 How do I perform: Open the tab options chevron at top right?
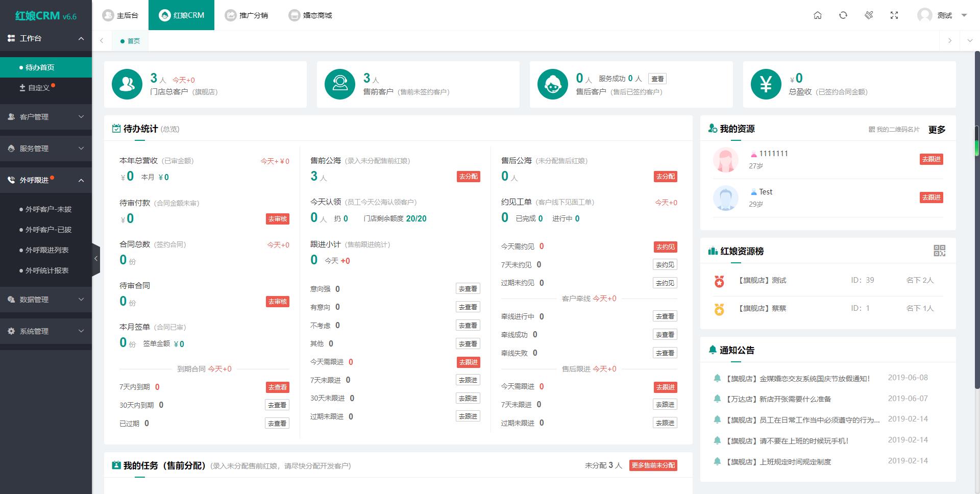pyautogui.click(x=969, y=40)
